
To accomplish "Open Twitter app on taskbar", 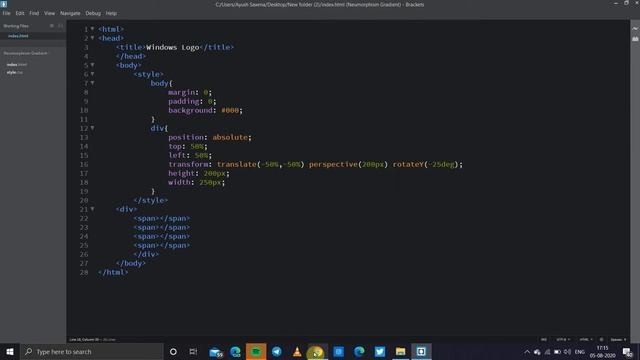I will pyautogui.click(x=380, y=351).
